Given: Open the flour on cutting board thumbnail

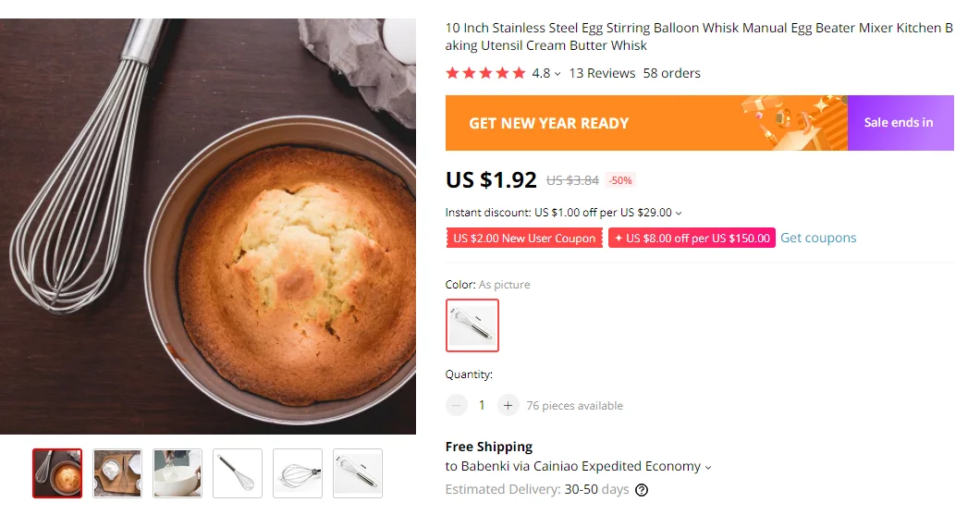Looking at the screenshot, I should coord(117,473).
